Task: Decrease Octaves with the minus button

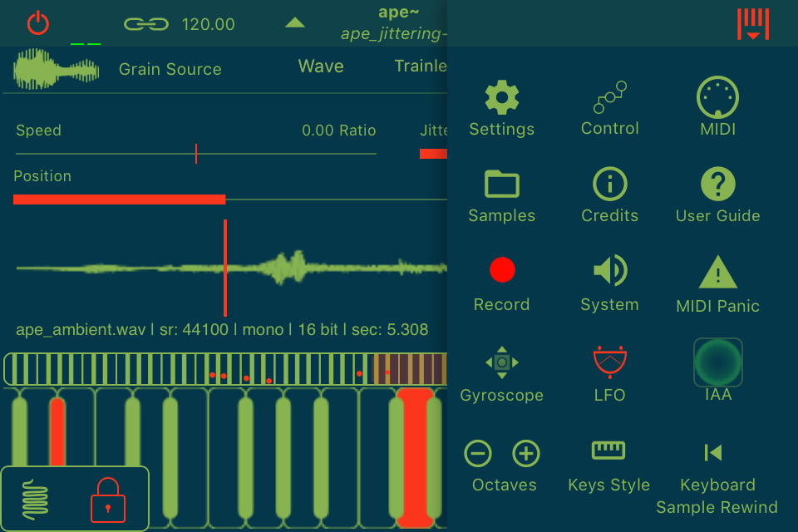Action: pyautogui.click(x=478, y=453)
